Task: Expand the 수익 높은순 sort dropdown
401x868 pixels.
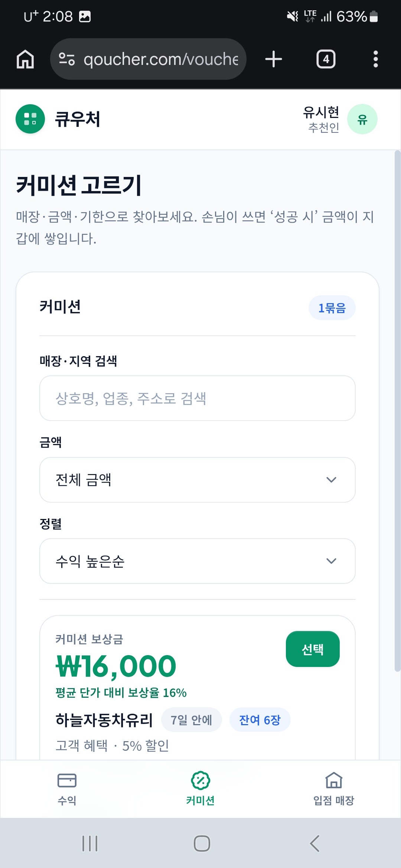Action: tap(198, 561)
